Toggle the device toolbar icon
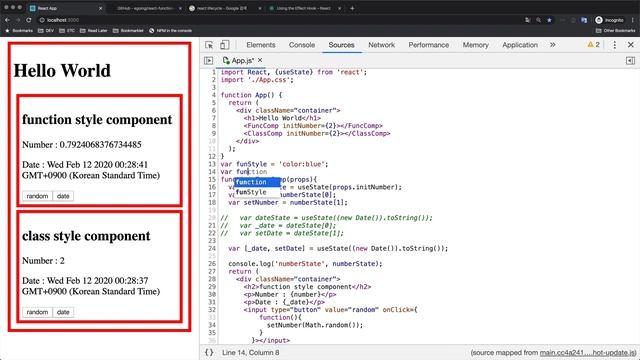Screen dimensions: 640x360 (224, 45)
